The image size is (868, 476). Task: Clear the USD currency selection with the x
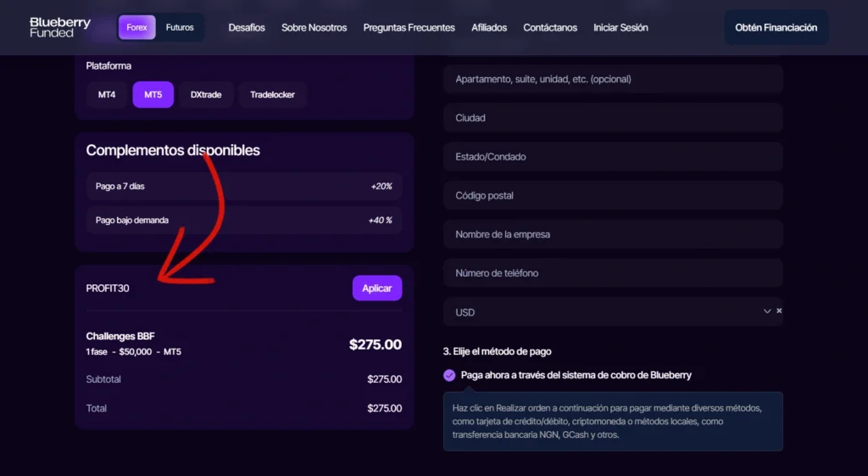pyautogui.click(x=779, y=311)
